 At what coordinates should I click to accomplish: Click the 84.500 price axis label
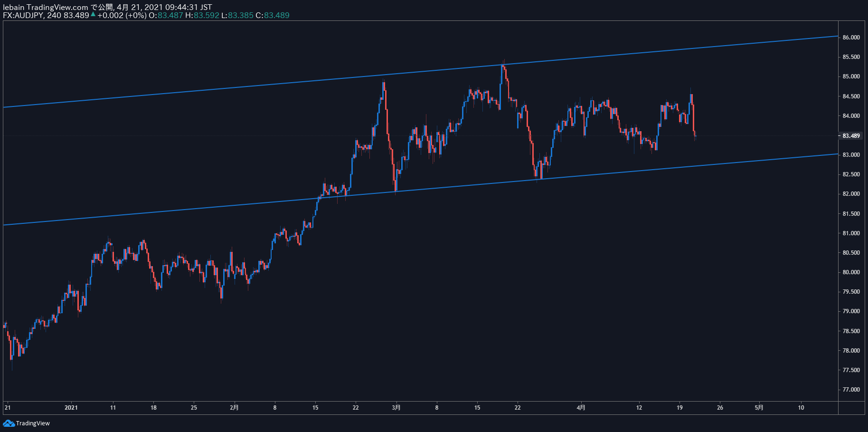coord(851,96)
